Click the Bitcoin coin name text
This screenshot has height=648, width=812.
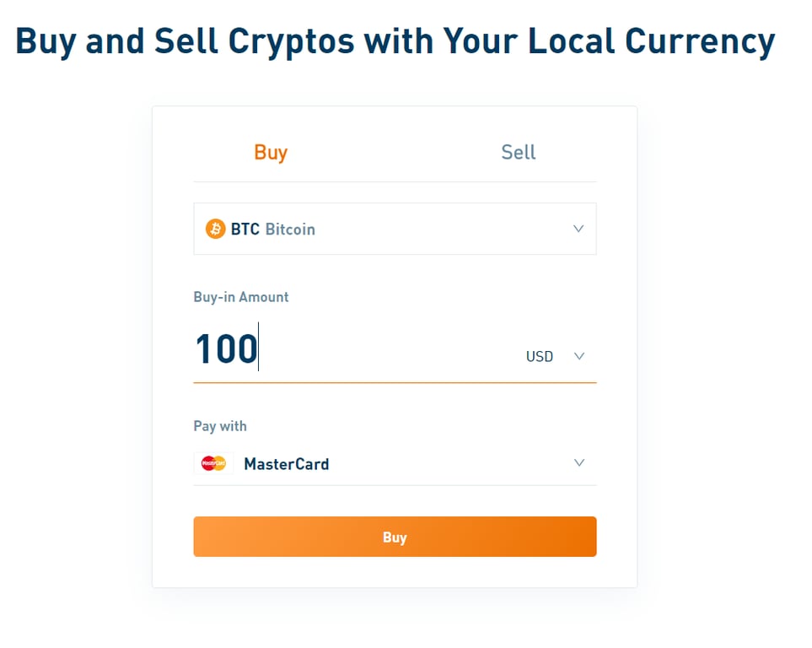click(x=290, y=229)
